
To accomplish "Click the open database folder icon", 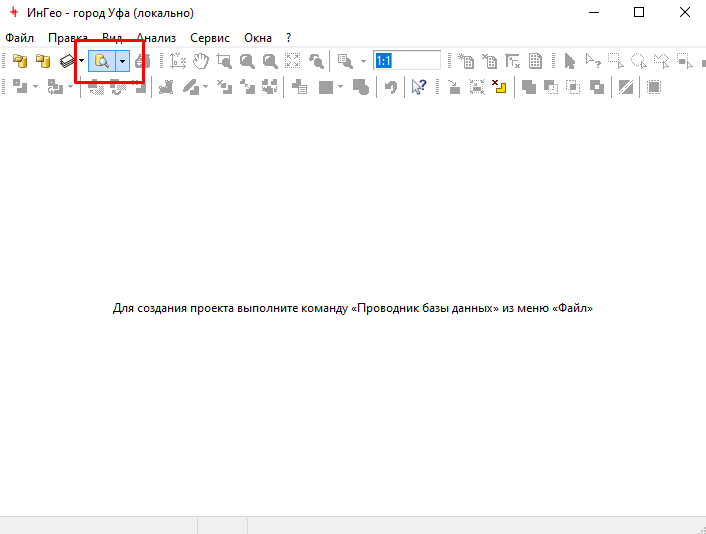I will [x=20, y=61].
